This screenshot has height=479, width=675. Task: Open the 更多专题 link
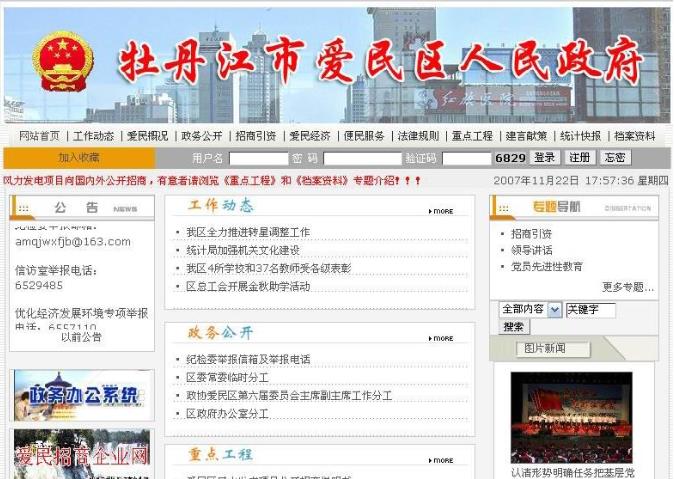(627, 287)
